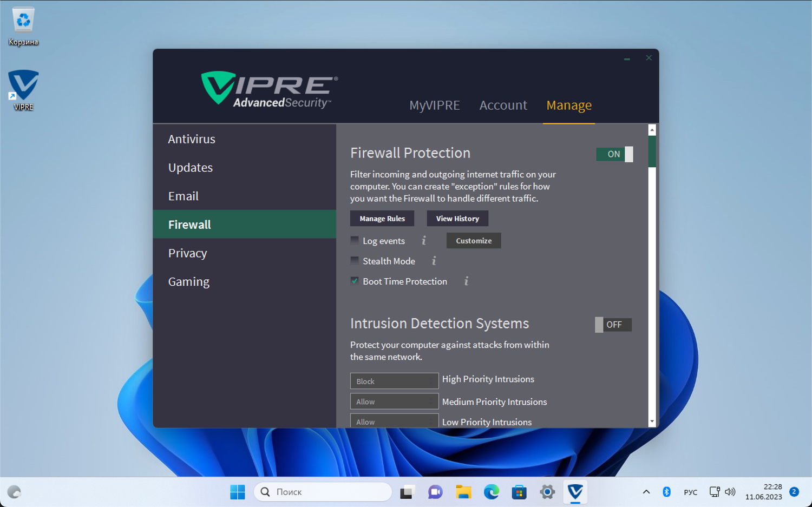Open the Email settings section
812x507 pixels.
(x=245, y=196)
